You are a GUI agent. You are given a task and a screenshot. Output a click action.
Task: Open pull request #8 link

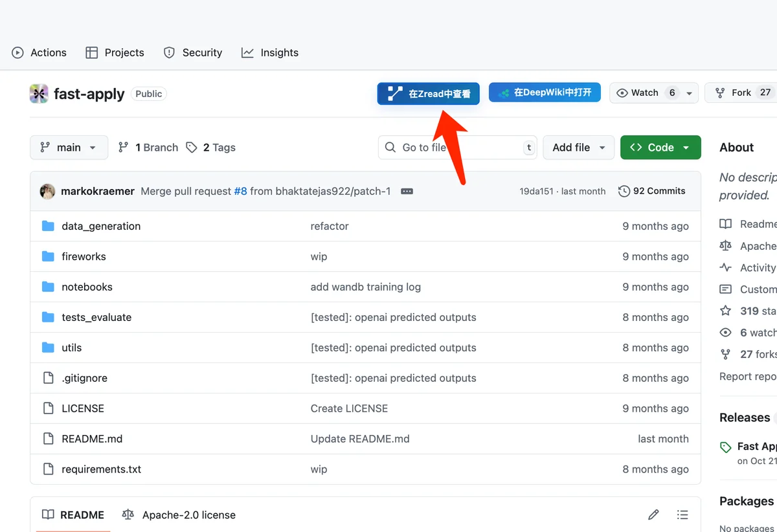(x=240, y=192)
